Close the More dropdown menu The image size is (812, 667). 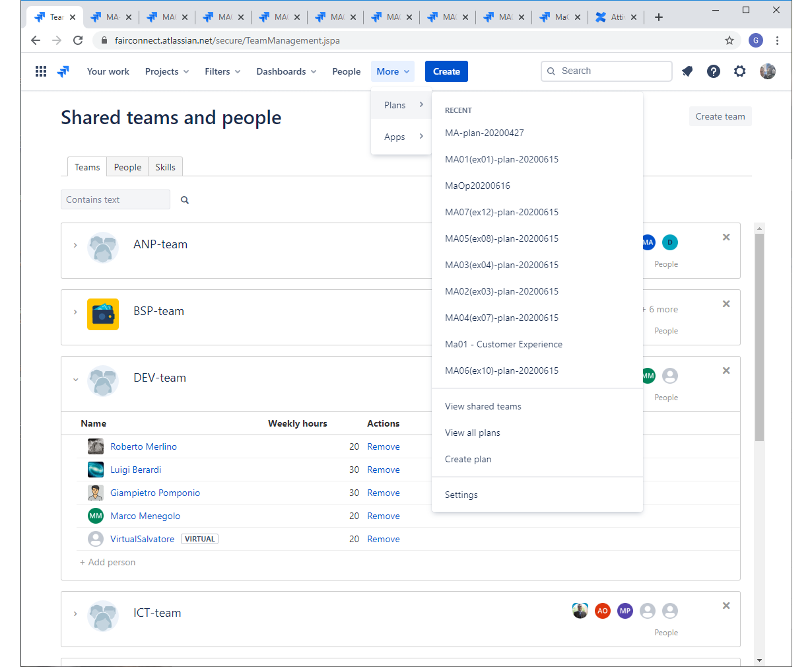(x=393, y=71)
